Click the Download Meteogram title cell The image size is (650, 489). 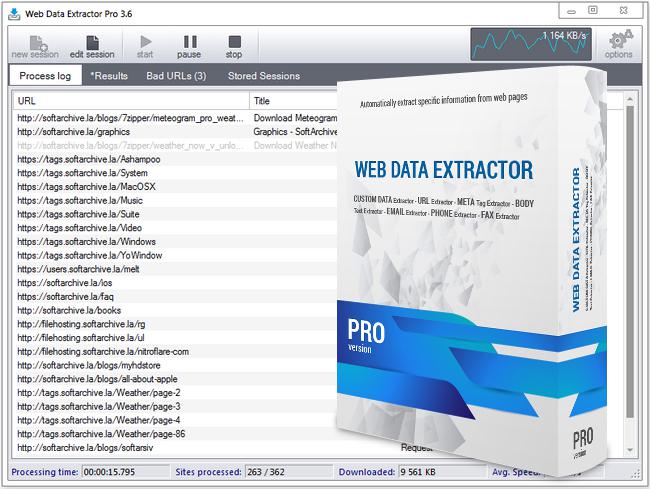295,118
